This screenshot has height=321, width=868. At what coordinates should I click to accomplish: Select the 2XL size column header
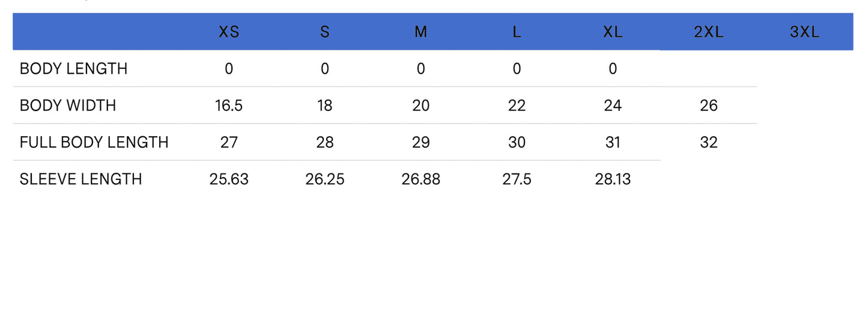click(709, 32)
